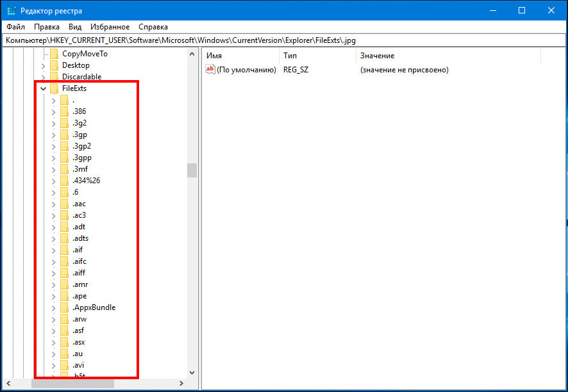Open the Избранное menu
The image size is (568, 392).
(x=110, y=27)
